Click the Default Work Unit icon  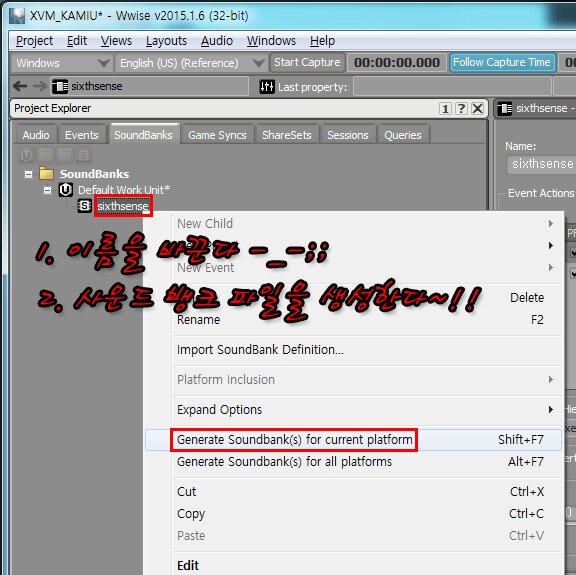66,190
